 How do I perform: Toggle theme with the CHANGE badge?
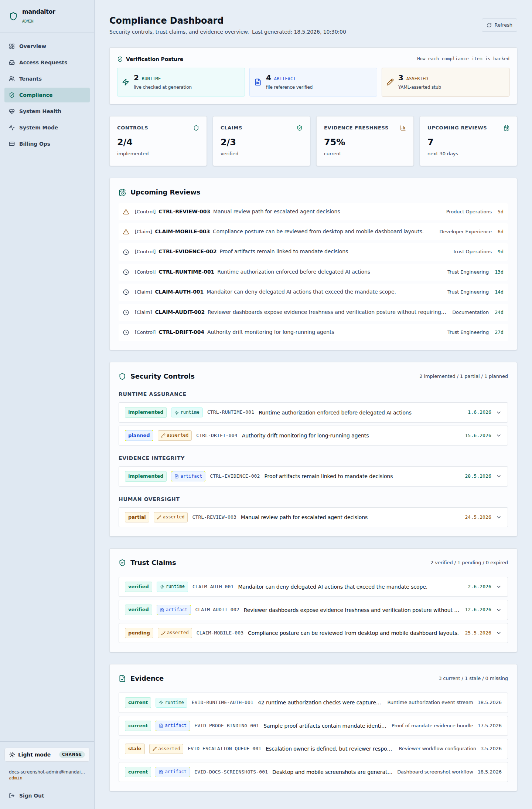coord(72,754)
